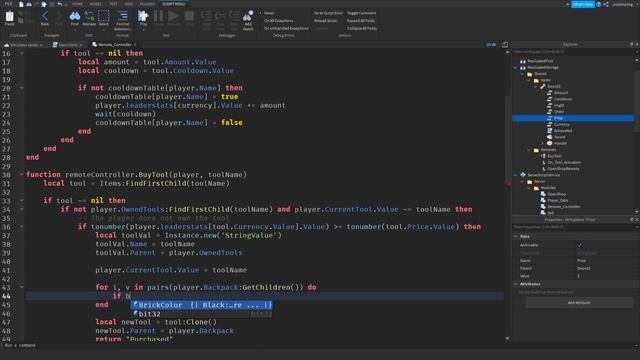Open Find with the binoculars icon
The height and width of the screenshot is (360, 640).
[x=75, y=16]
